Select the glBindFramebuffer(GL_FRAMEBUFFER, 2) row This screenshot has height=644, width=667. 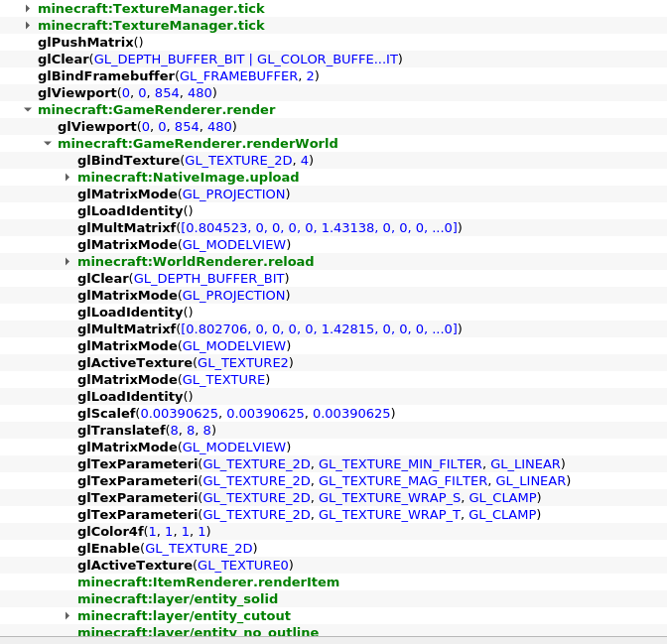333,76
